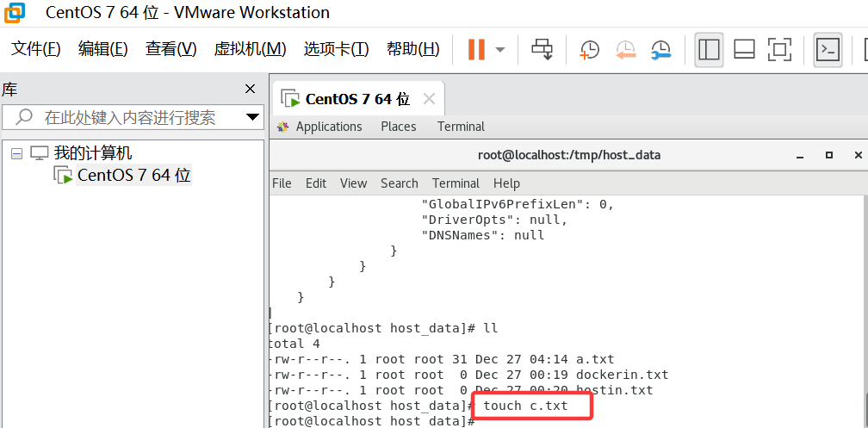This screenshot has height=428, width=868.
Task: Click Send Ctrl+Alt+Del icon
Action: tap(542, 50)
